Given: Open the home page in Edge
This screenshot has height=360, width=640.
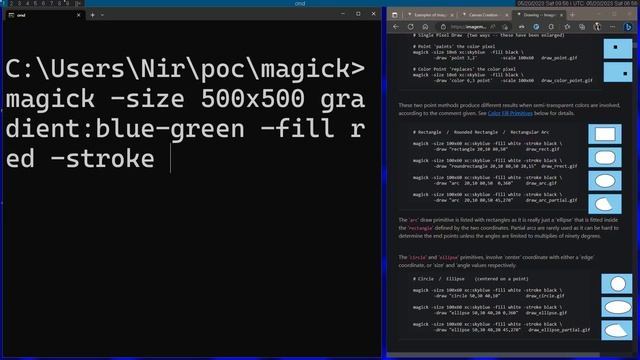Looking at the screenshot, I should (x=425, y=27).
